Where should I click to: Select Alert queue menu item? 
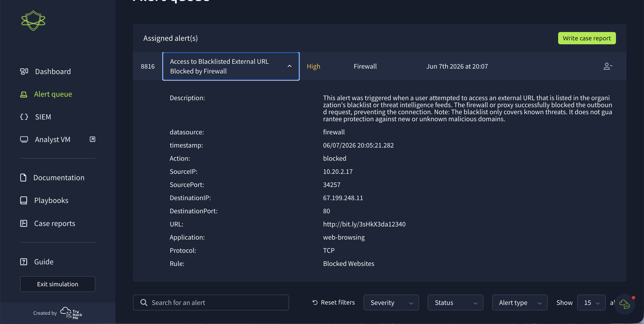tap(53, 94)
